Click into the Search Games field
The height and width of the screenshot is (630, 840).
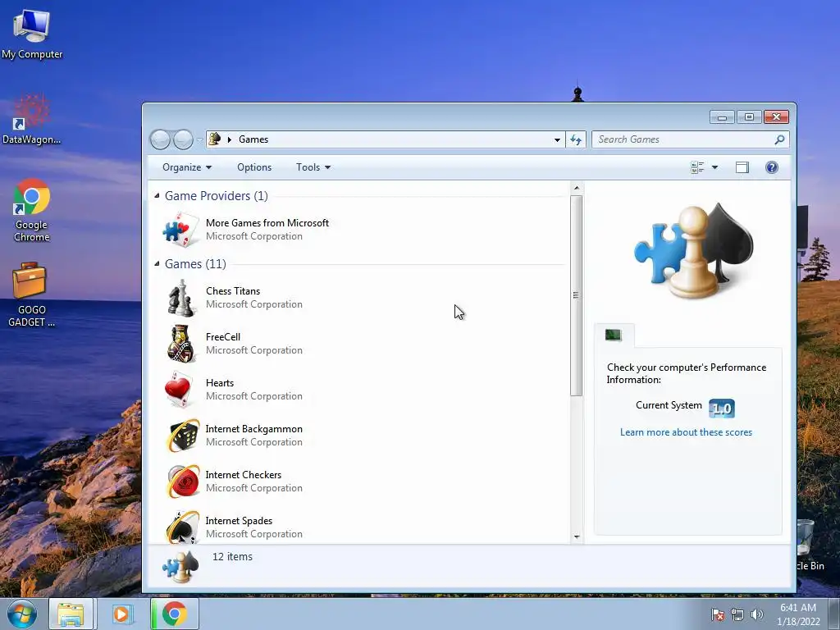(x=683, y=139)
